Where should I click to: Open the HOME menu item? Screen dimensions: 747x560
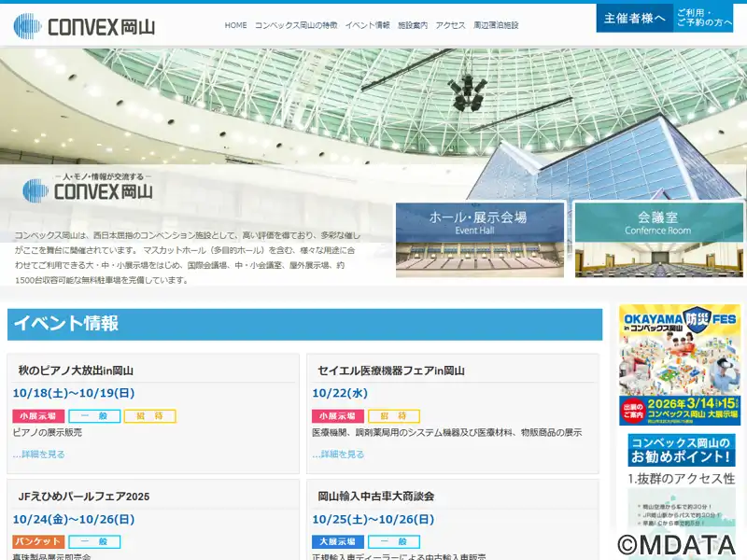click(236, 25)
